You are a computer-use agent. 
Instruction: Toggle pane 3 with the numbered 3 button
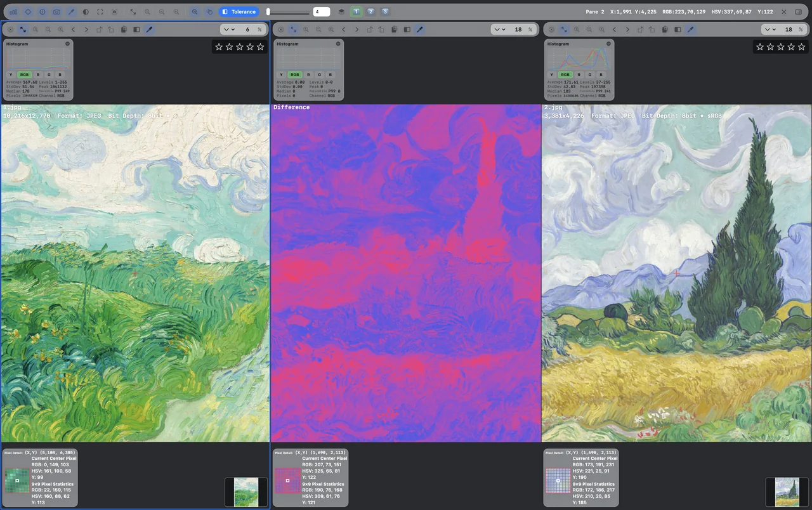(x=384, y=12)
